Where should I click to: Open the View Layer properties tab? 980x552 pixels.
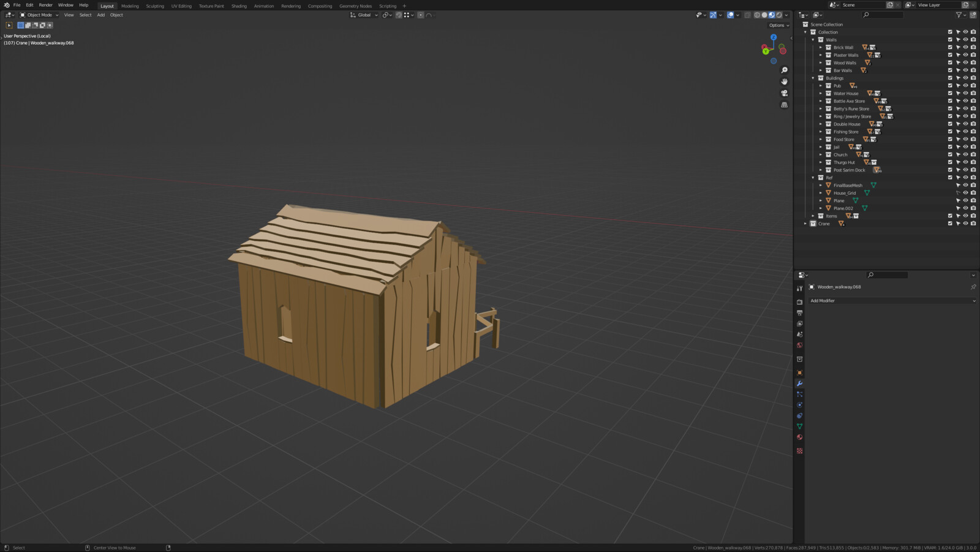point(799,323)
